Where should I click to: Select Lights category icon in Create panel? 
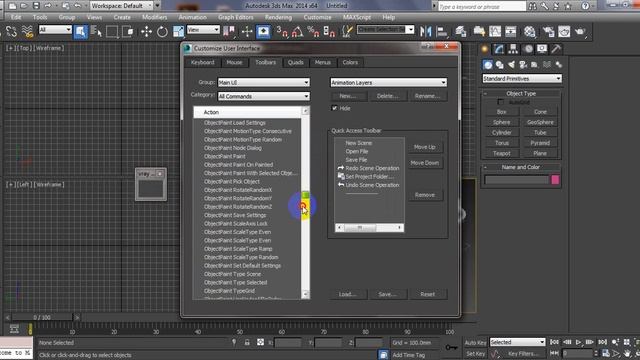coord(511,64)
